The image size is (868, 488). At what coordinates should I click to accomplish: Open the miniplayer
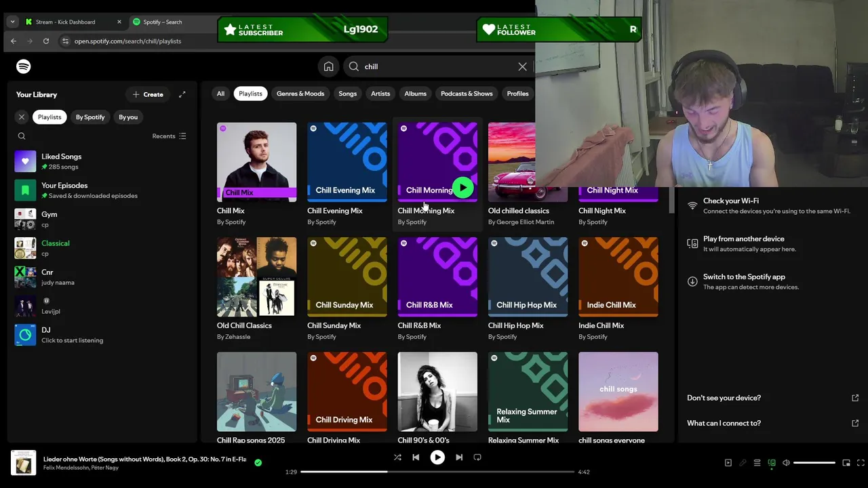846,463
